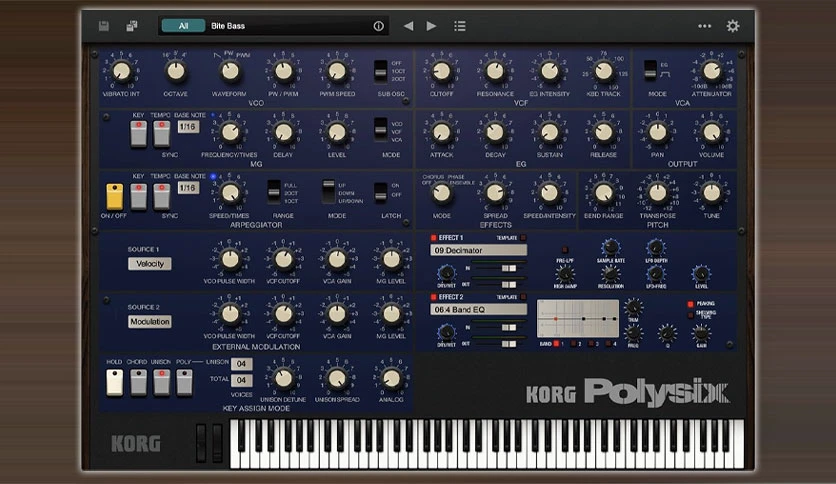Click the 4 Band EQ graph display
The height and width of the screenshot is (484, 836).
(x=578, y=318)
